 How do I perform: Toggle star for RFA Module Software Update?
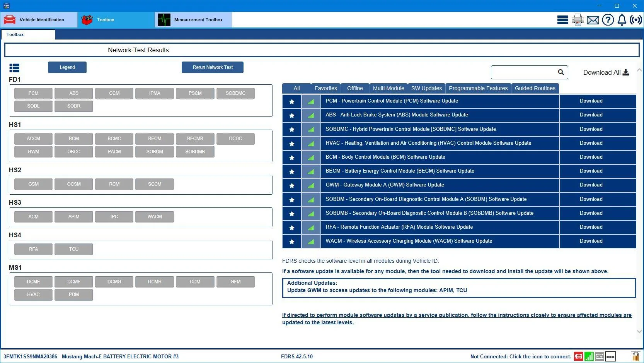pos(292,228)
